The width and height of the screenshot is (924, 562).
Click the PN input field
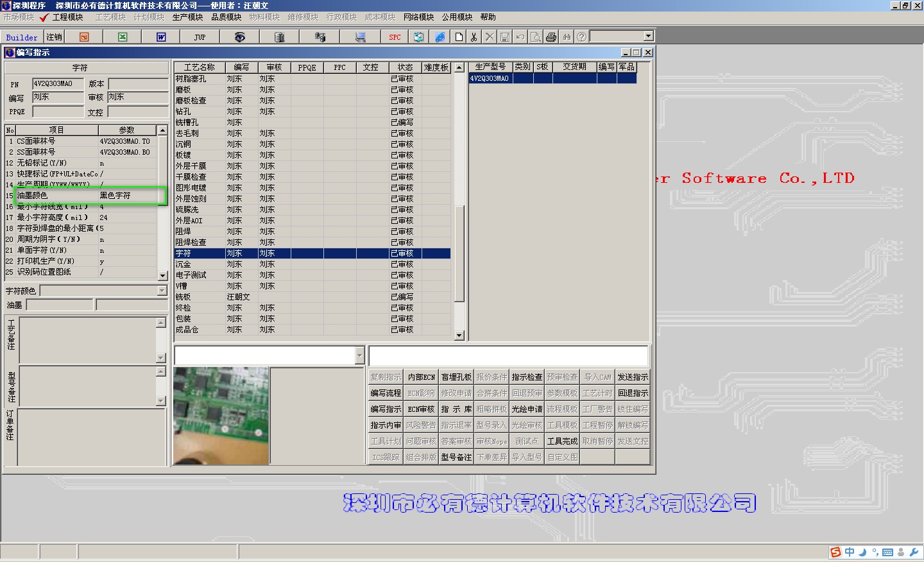pyautogui.click(x=58, y=84)
